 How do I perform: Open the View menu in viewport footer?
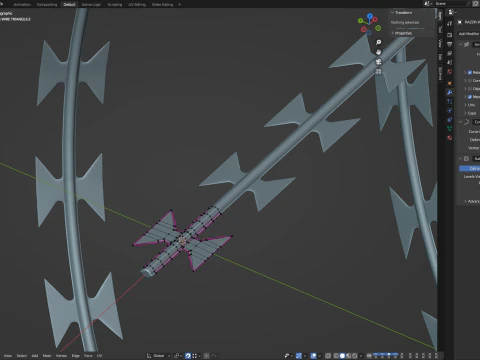tap(8, 356)
